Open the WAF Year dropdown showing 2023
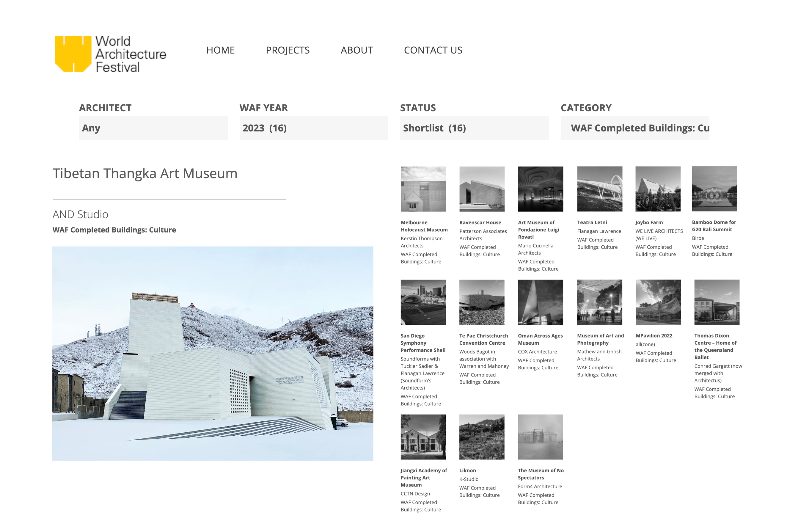 (x=314, y=128)
